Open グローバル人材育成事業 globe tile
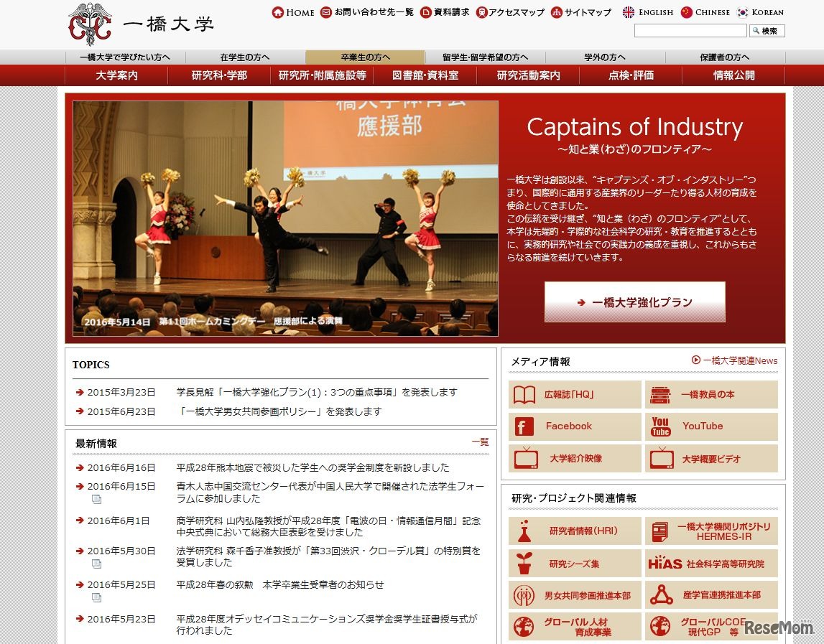Image resolution: width=824 pixels, height=644 pixels. [575, 627]
